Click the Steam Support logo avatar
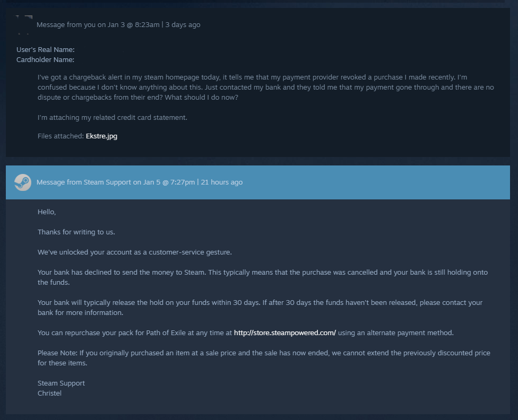The image size is (518, 420). (x=23, y=182)
